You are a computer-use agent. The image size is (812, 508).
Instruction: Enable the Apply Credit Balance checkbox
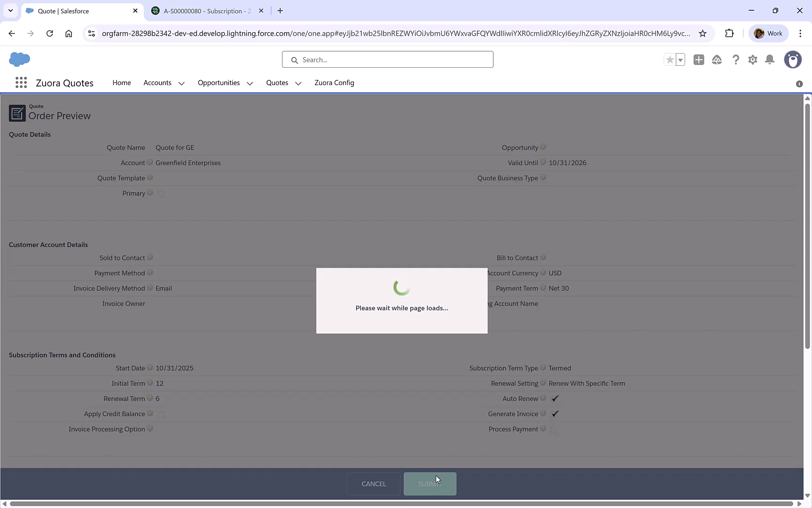tap(161, 414)
